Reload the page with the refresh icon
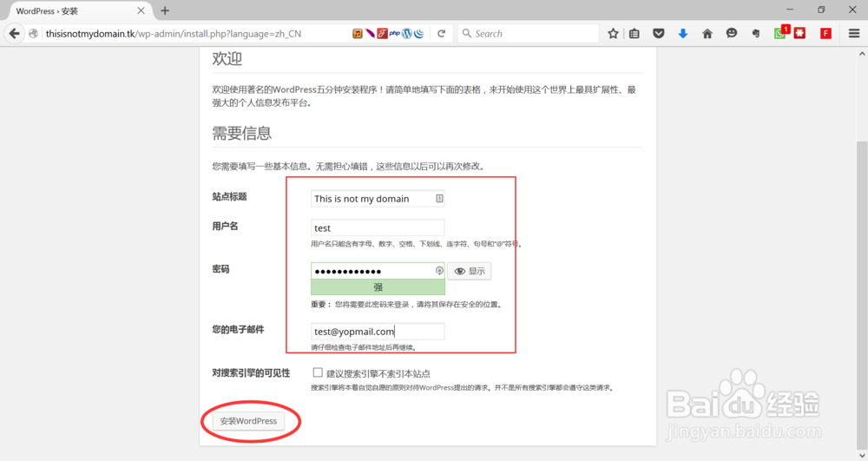The image size is (868, 461). coord(441,34)
